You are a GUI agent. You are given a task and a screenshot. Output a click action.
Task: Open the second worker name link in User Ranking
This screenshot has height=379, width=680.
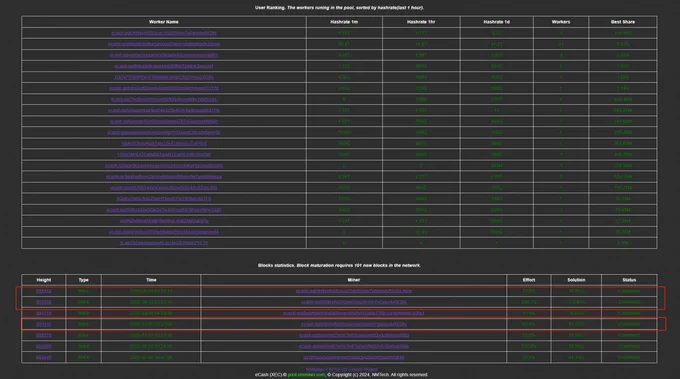coord(163,44)
